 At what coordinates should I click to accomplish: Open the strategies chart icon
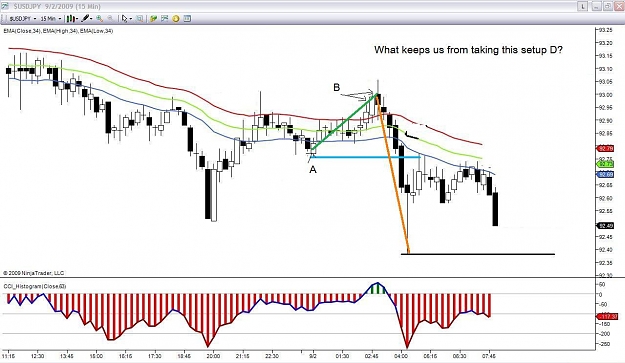click(x=165, y=19)
